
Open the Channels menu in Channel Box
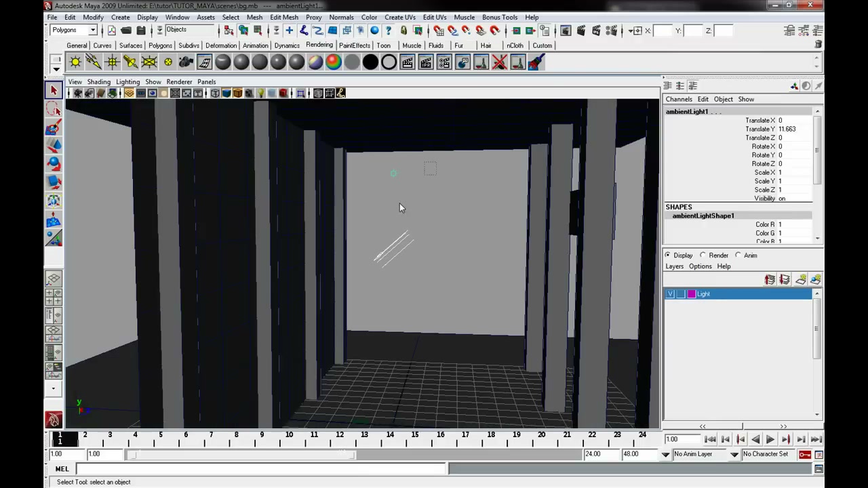678,99
